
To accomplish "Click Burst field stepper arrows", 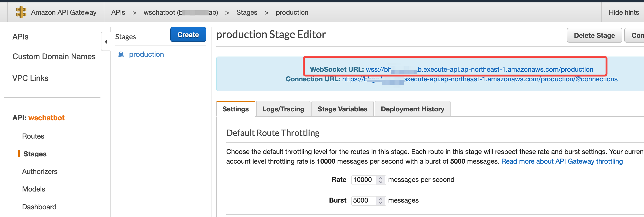I will 380,201.
